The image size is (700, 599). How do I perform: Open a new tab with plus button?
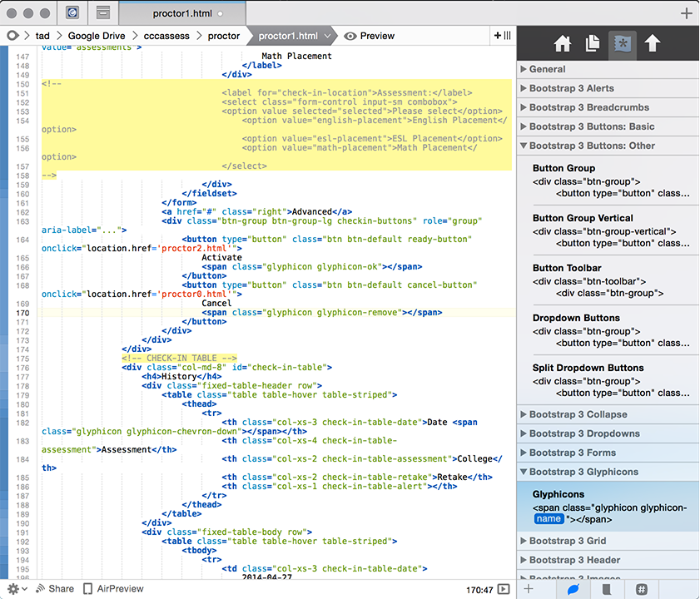[686, 13]
